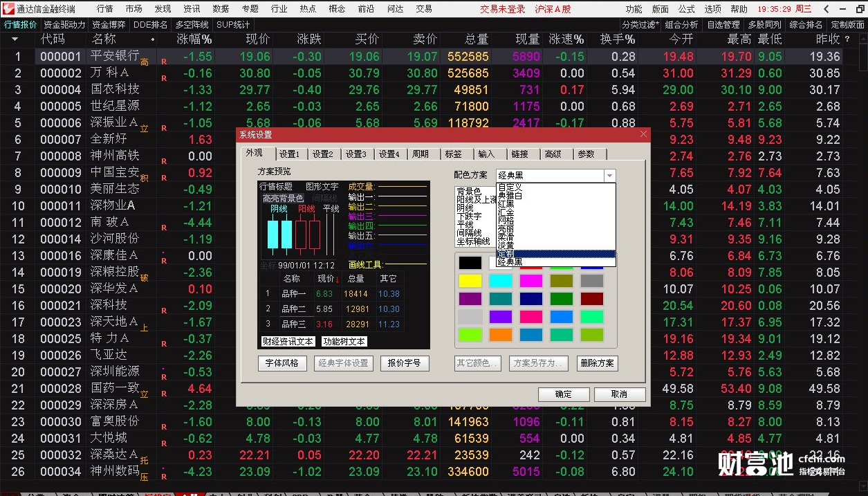The width and height of the screenshot is (868, 496).
Task: Click the sort triangle left of 代码 header
Action: [15, 39]
